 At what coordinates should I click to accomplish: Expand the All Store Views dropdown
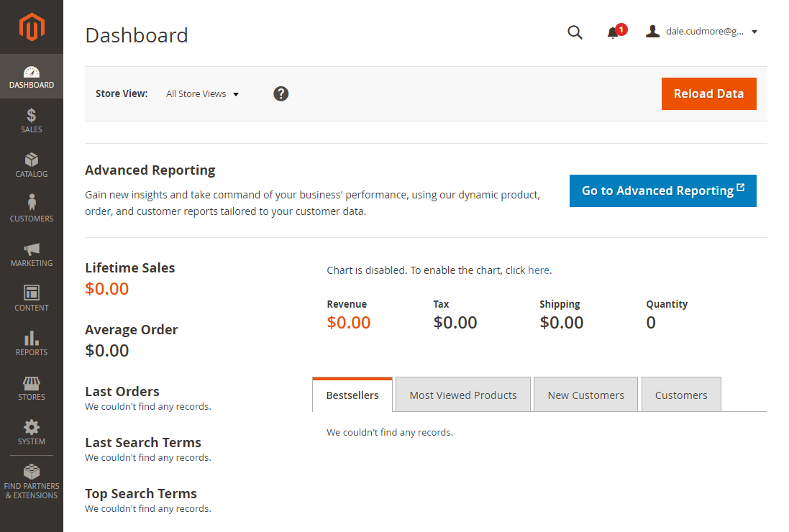click(x=202, y=94)
